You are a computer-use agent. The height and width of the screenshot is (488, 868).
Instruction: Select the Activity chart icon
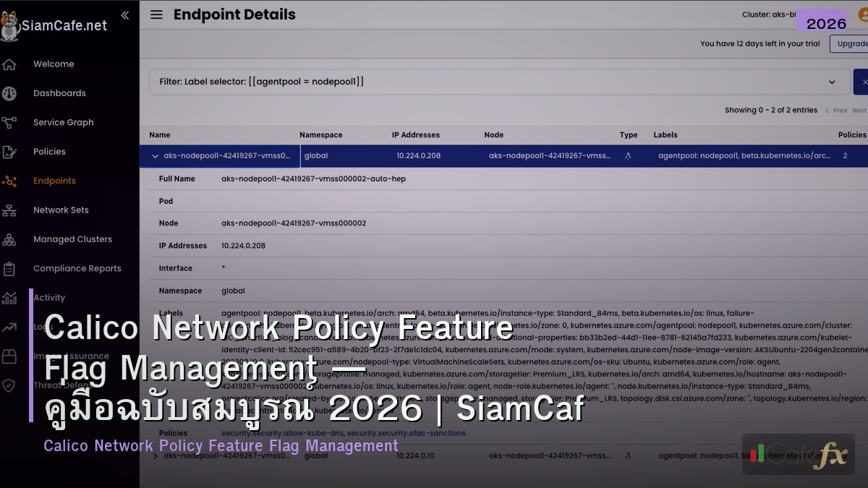point(9,297)
